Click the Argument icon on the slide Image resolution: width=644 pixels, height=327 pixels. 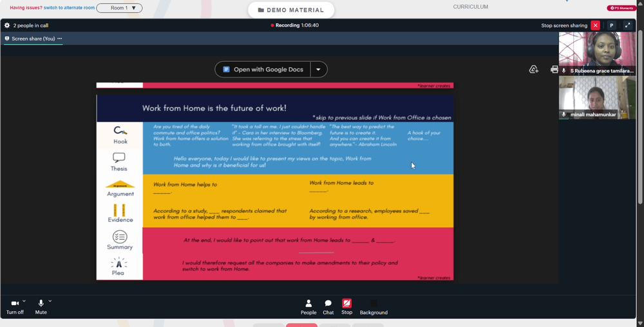click(120, 184)
